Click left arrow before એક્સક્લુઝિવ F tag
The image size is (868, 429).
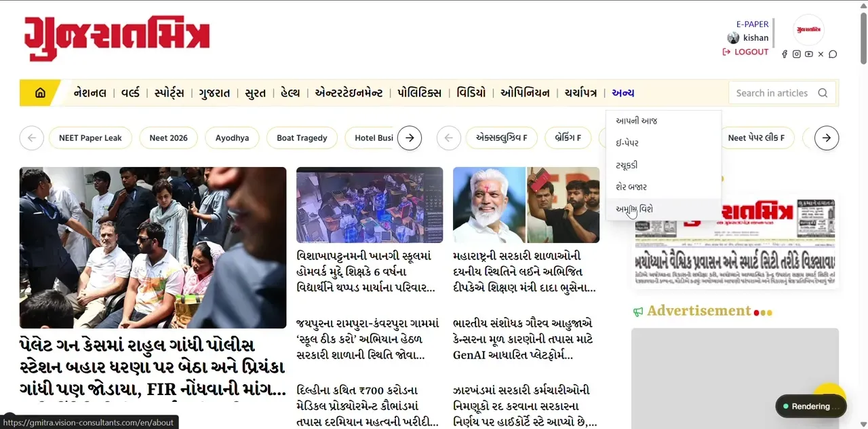(448, 138)
